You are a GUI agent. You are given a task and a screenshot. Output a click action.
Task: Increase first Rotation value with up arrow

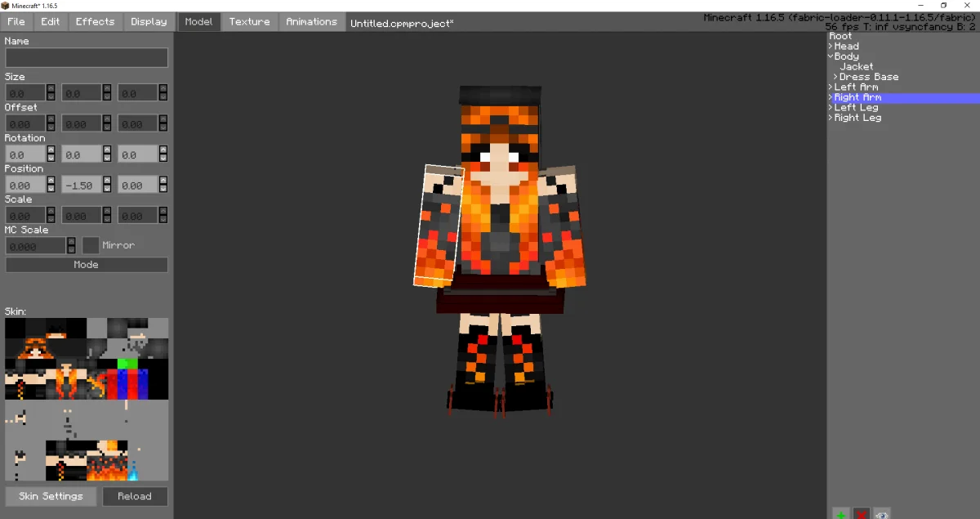(51, 150)
